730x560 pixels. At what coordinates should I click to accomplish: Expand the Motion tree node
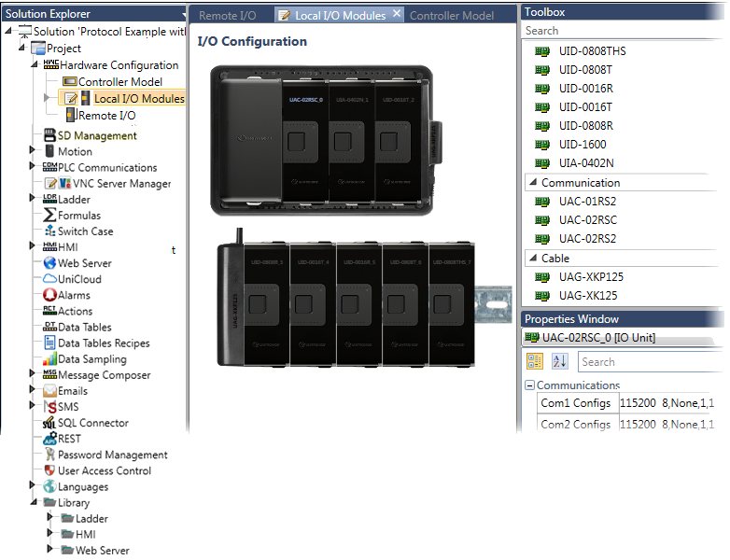[33, 150]
